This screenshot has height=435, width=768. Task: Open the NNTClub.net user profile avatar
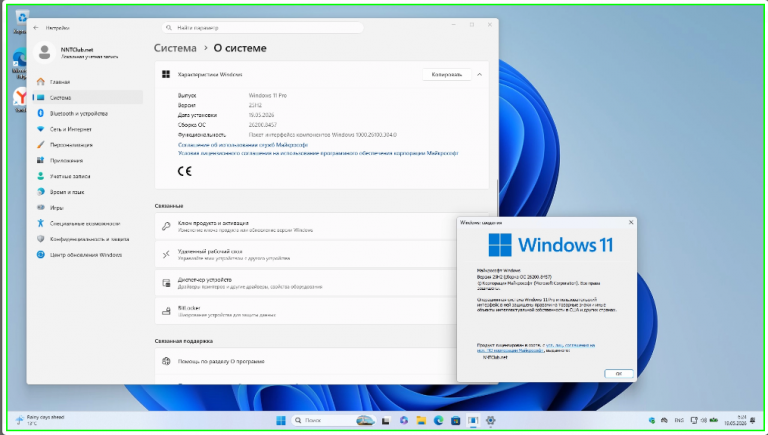point(44,52)
